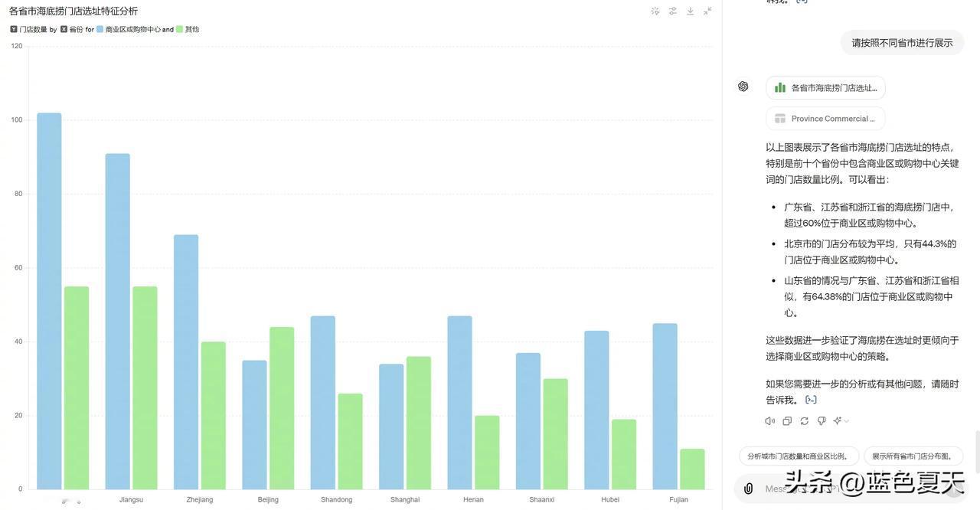
Task: Open the Province Commercial table attachment
Action: [x=825, y=119]
